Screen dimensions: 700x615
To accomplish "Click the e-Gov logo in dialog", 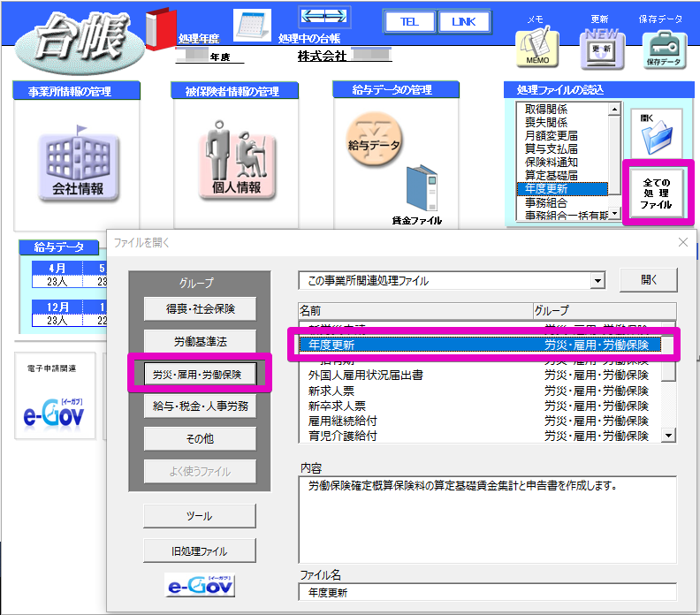I will coord(200,587).
